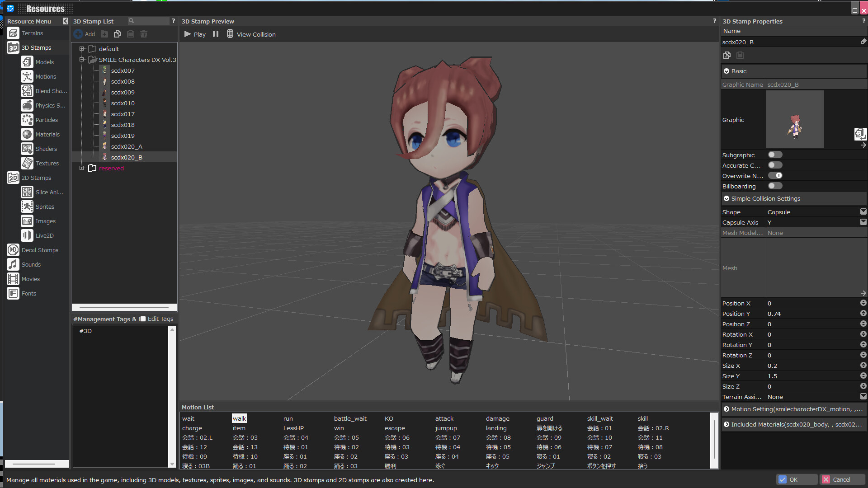The height and width of the screenshot is (488, 868).
Task: Toggle the Billboarding switch
Action: tap(775, 186)
